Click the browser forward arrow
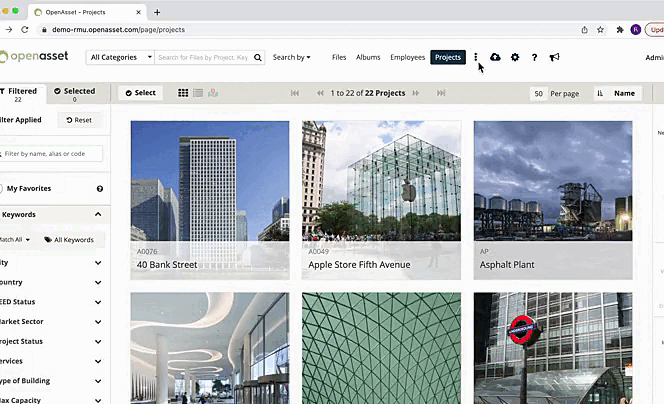 pos(8,30)
